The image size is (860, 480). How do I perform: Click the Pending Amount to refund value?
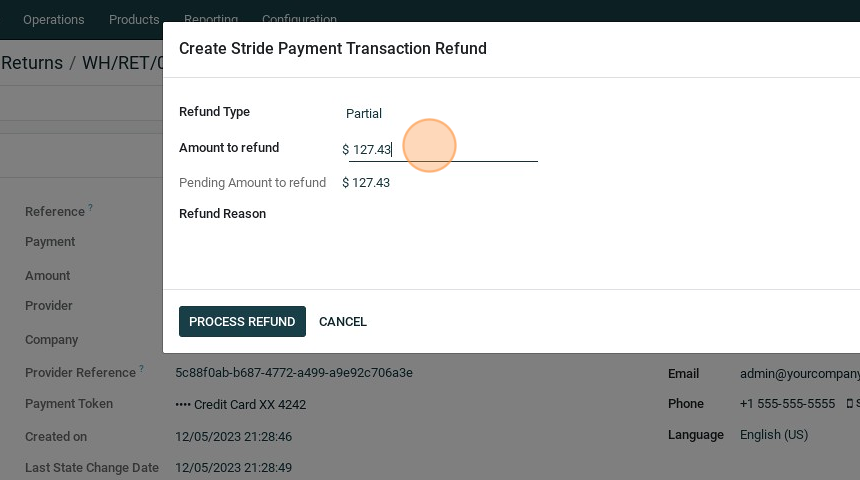click(366, 183)
